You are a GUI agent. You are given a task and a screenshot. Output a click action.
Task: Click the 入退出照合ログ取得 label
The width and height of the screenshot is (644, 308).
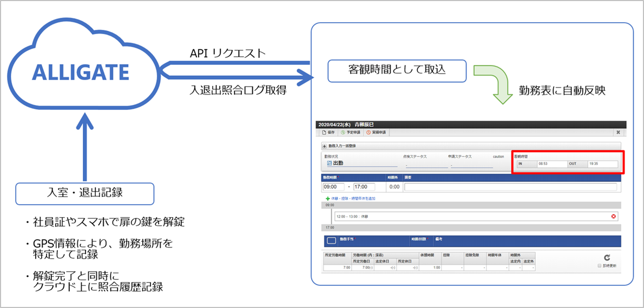pyautogui.click(x=238, y=90)
